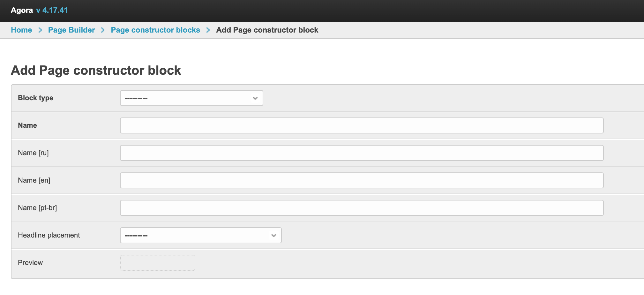Click the chevron separator after Page Builder
Viewport: 644px width, 295px height.
click(x=103, y=30)
